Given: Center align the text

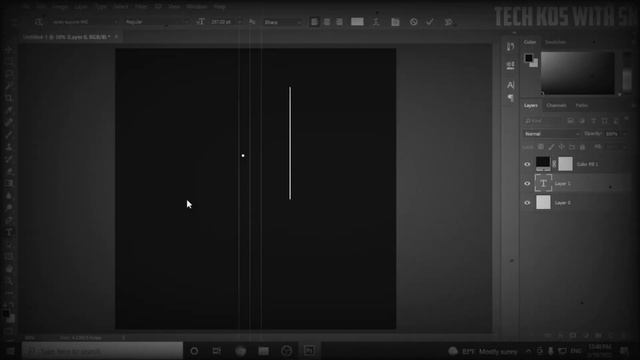Looking at the screenshot, I should 327,22.
